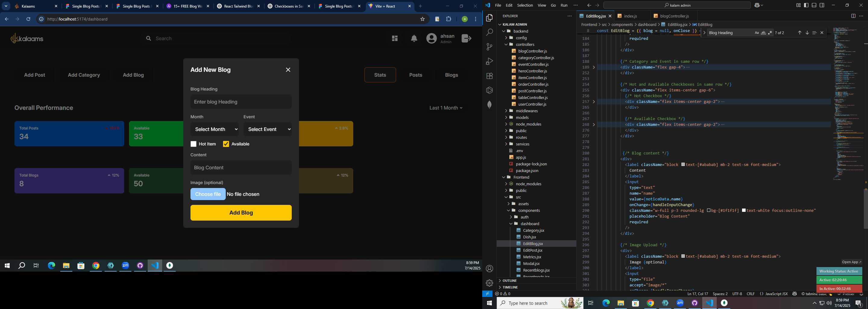Bookmark this page with the star icon
This screenshot has width=868, height=309.
pos(423,19)
